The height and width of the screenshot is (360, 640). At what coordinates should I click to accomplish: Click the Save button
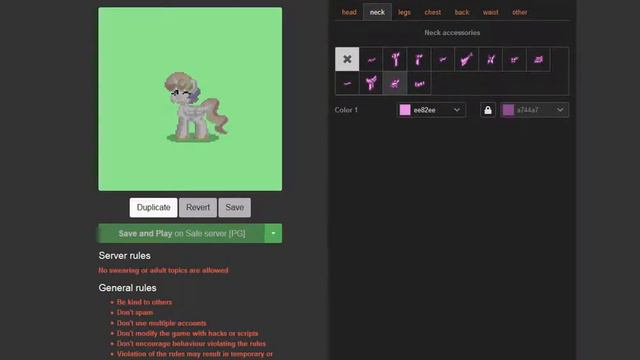pos(235,207)
